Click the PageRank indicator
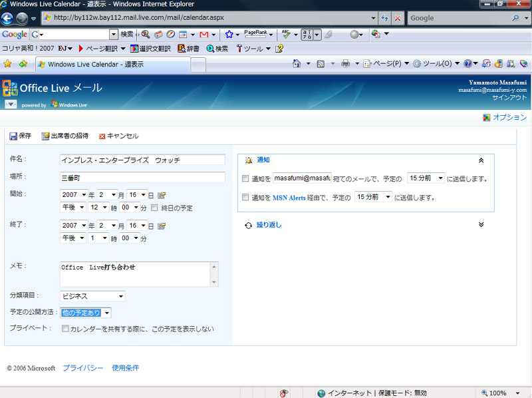Viewport: 532px width, 398px height. pyautogui.click(x=256, y=34)
